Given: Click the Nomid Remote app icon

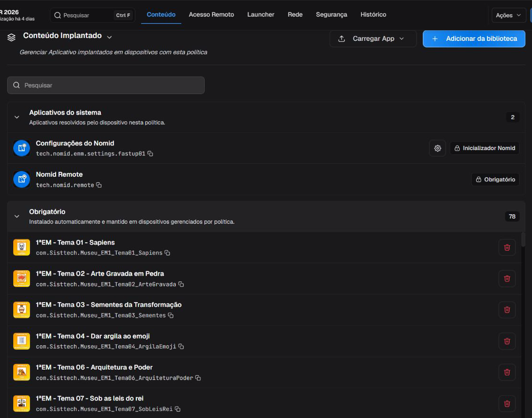Looking at the screenshot, I should click(x=22, y=180).
